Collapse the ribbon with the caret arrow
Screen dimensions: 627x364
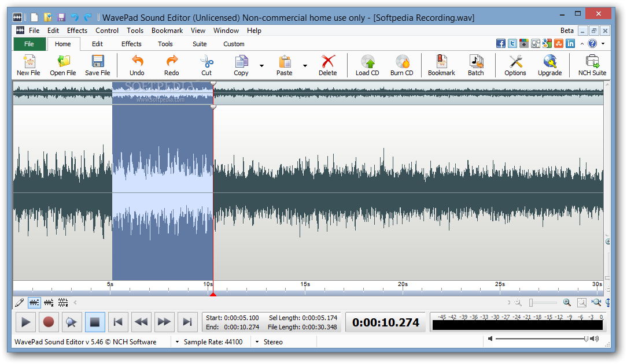point(582,43)
